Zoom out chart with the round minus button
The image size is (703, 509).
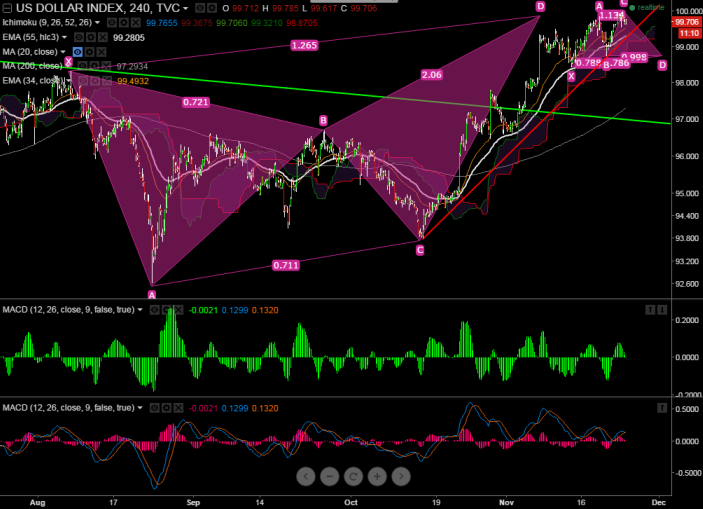[x=330, y=476]
